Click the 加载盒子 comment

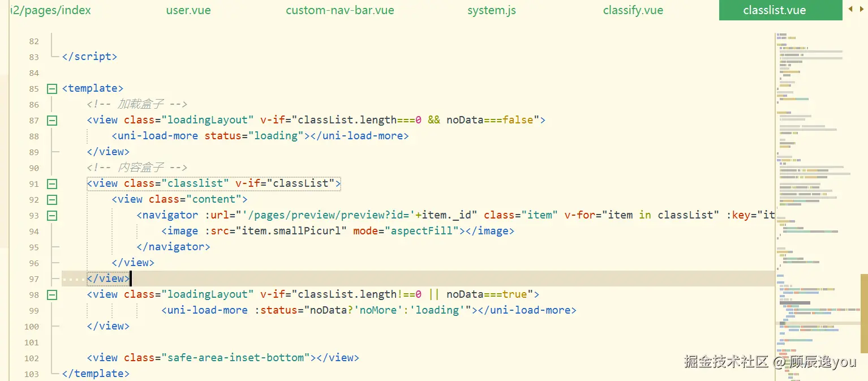pos(137,104)
